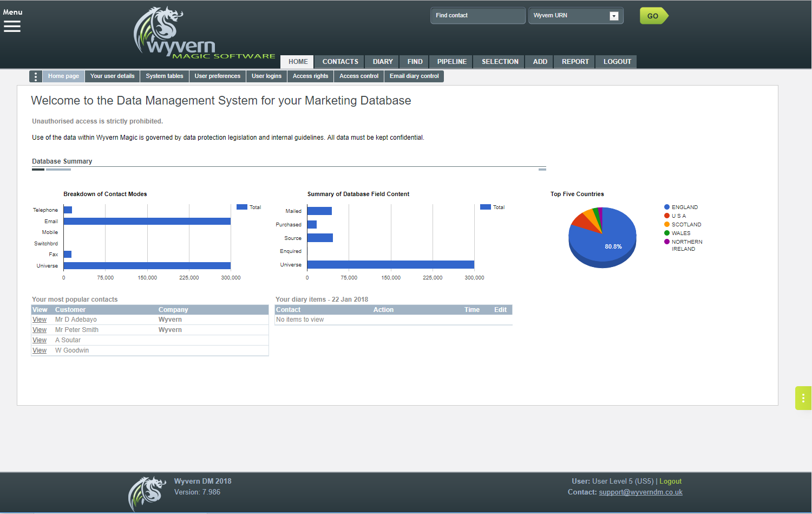The width and height of the screenshot is (812, 514).
Task: Open the CONTACTS main menu tab
Action: (x=340, y=62)
